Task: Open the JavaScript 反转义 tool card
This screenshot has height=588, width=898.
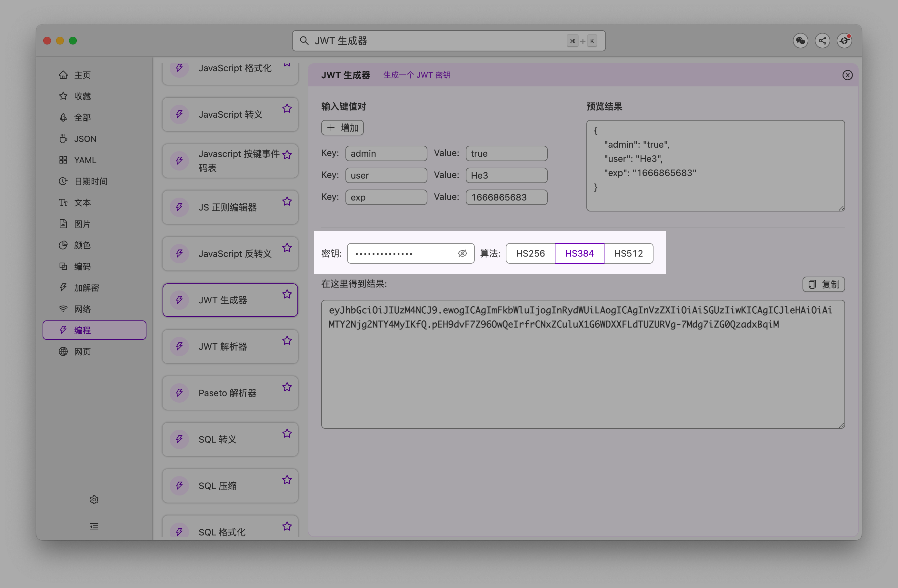Action: tap(230, 253)
